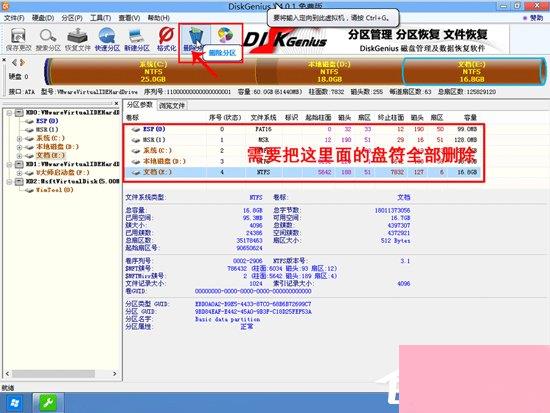
Task: Expand 本地磁盘(D:) node in the tree
Action: [x=19, y=147]
